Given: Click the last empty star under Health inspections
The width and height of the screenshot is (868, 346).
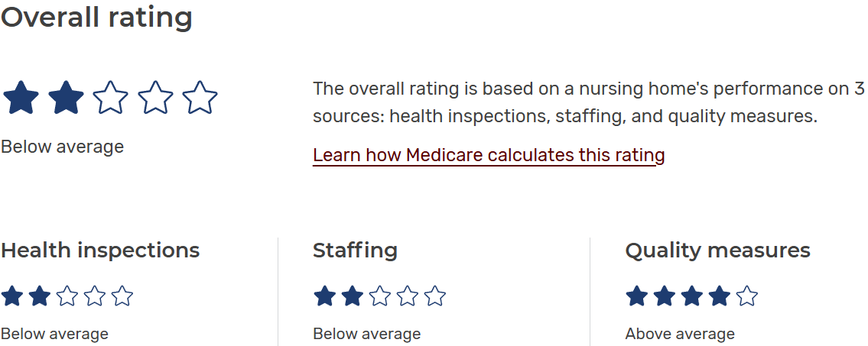Looking at the screenshot, I should (x=122, y=296).
